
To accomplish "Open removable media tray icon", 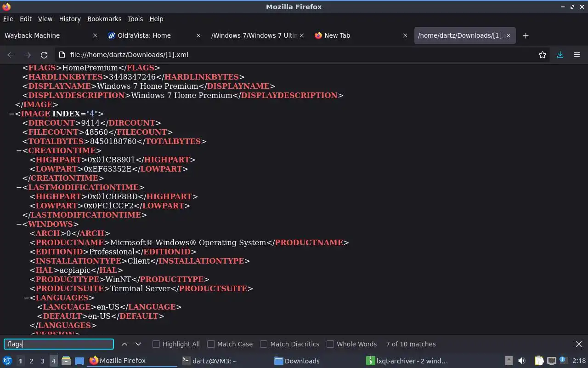I will click(x=509, y=361).
